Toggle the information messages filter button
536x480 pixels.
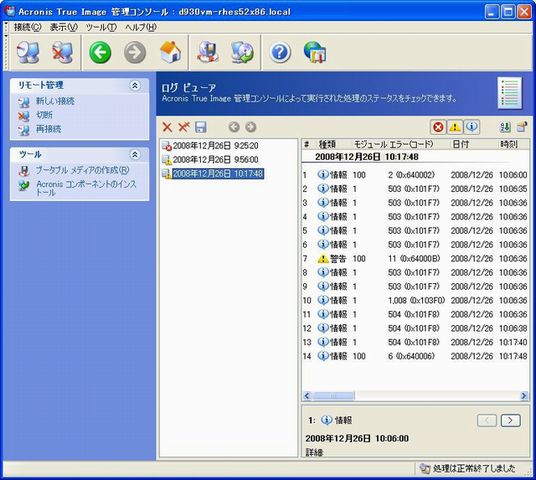click(472, 127)
